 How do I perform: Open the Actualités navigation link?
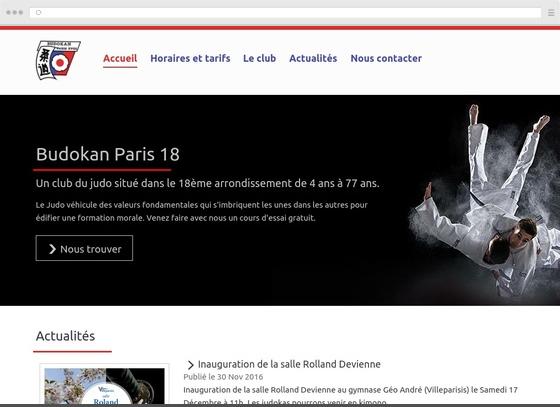(x=313, y=58)
